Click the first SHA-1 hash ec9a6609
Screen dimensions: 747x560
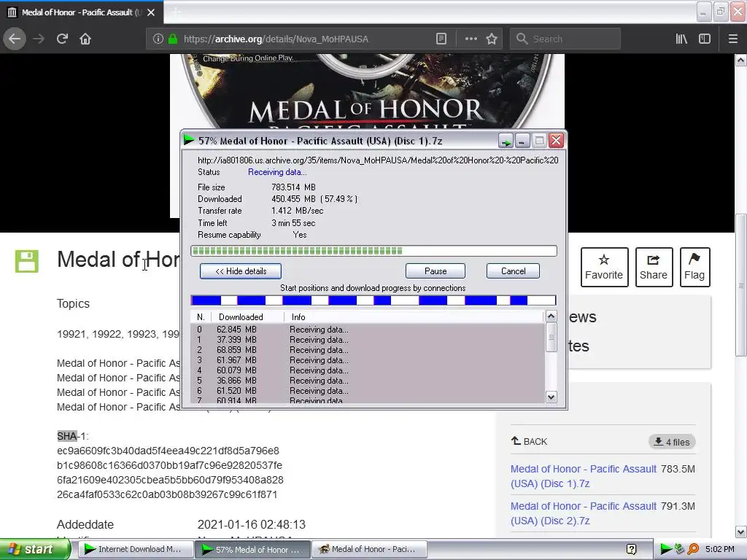pos(168,451)
